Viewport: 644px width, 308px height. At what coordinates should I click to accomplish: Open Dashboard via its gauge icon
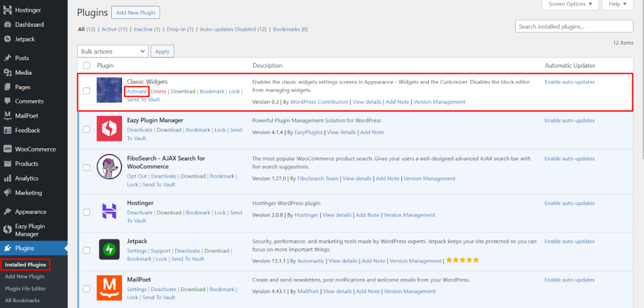point(8,25)
